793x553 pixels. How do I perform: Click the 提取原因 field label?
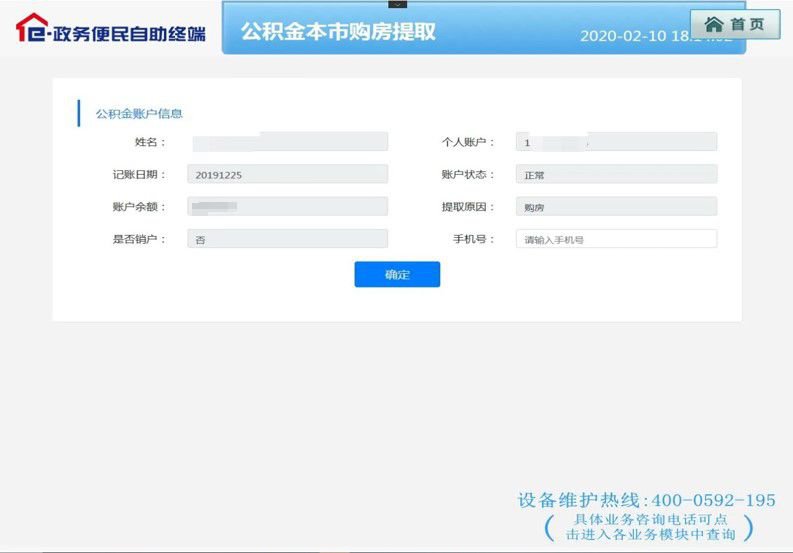pyautogui.click(x=468, y=207)
